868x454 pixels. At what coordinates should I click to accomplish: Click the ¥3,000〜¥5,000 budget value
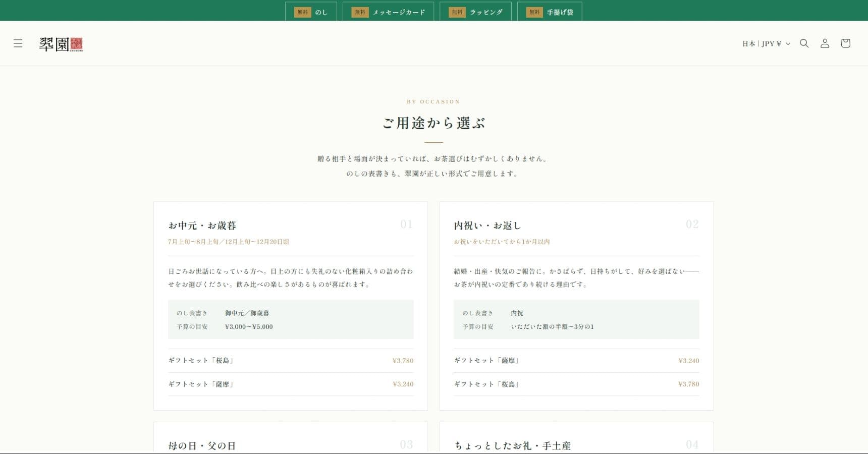[249, 327]
